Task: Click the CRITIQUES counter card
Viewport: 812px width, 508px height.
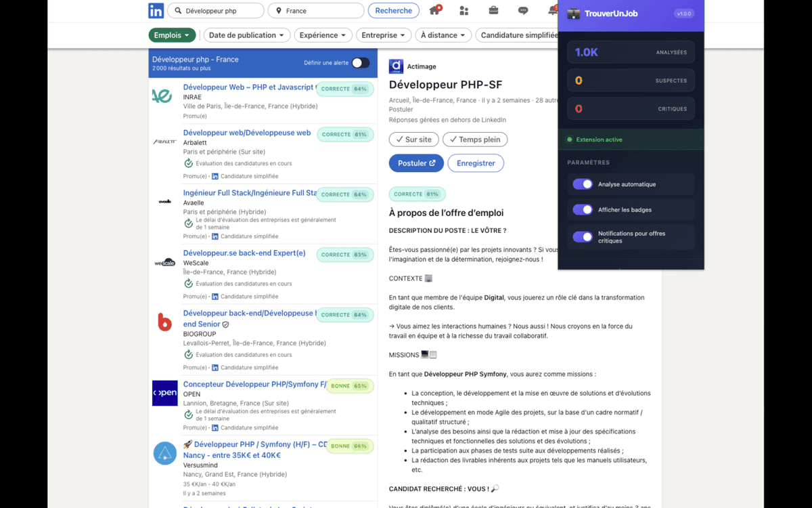Action: [x=631, y=108]
